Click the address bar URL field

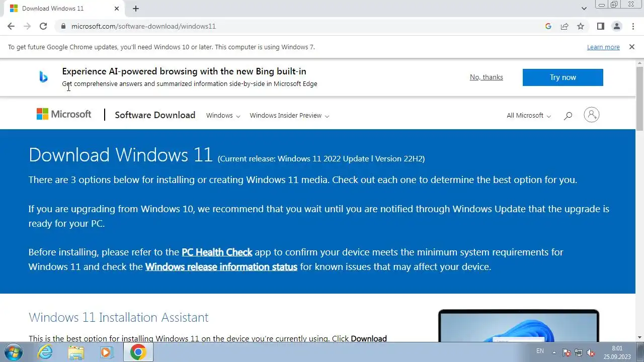(x=302, y=26)
